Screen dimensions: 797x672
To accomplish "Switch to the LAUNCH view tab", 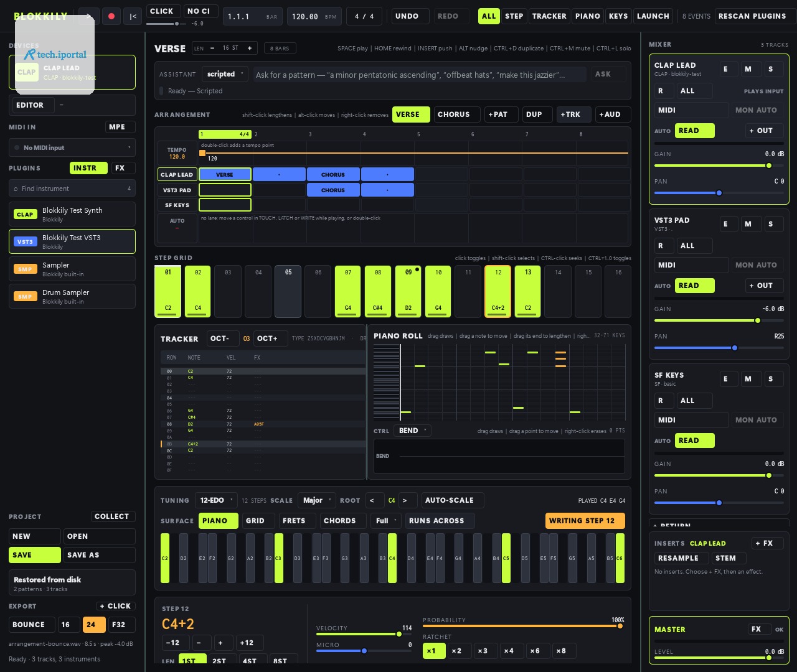I will click(x=653, y=16).
